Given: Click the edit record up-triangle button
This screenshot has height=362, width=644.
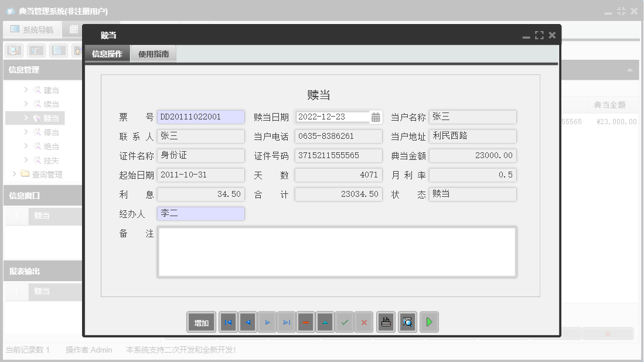Looking at the screenshot, I should [x=325, y=322].
